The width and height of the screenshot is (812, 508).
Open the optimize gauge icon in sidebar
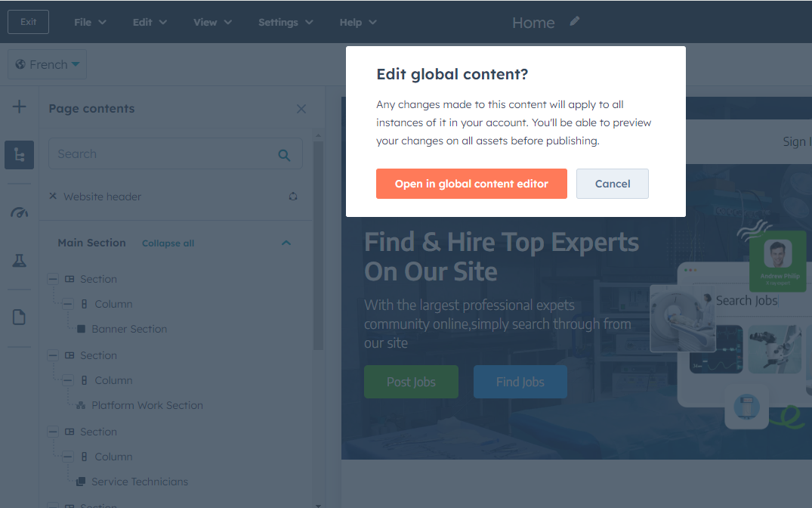(x=19, y=212)
